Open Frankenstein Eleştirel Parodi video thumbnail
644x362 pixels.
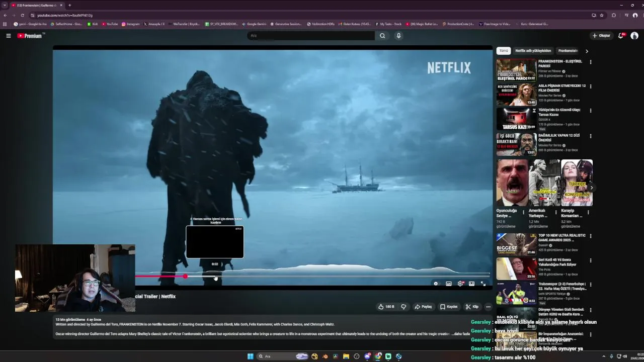point(516,70)
